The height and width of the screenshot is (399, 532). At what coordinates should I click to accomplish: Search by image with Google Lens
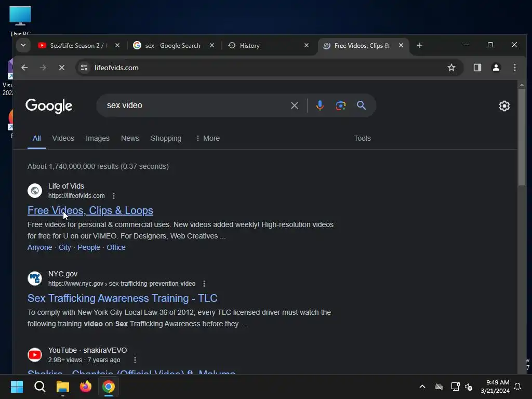pyautogui.click(x=341, y=105)
